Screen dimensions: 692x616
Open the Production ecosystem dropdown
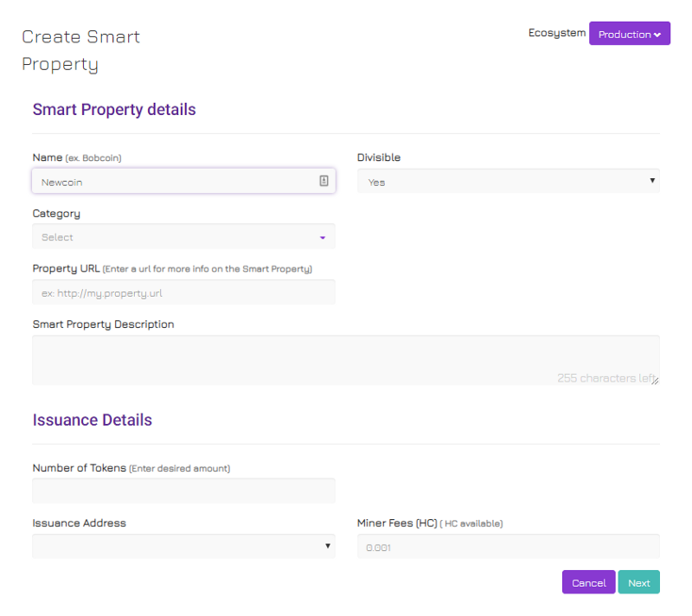(x=630, y=34)
